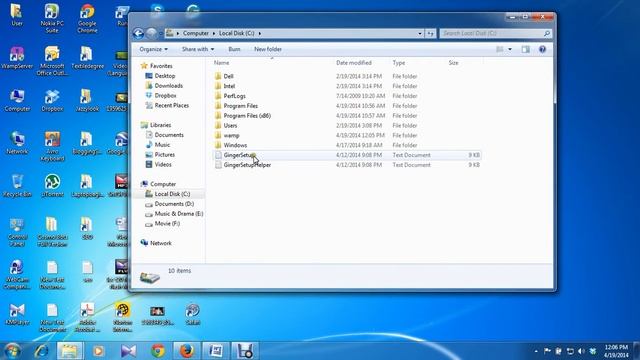640x360 pixels.
Task: Select the µTorrent desktop icon
Action: [x=52, y=186]
